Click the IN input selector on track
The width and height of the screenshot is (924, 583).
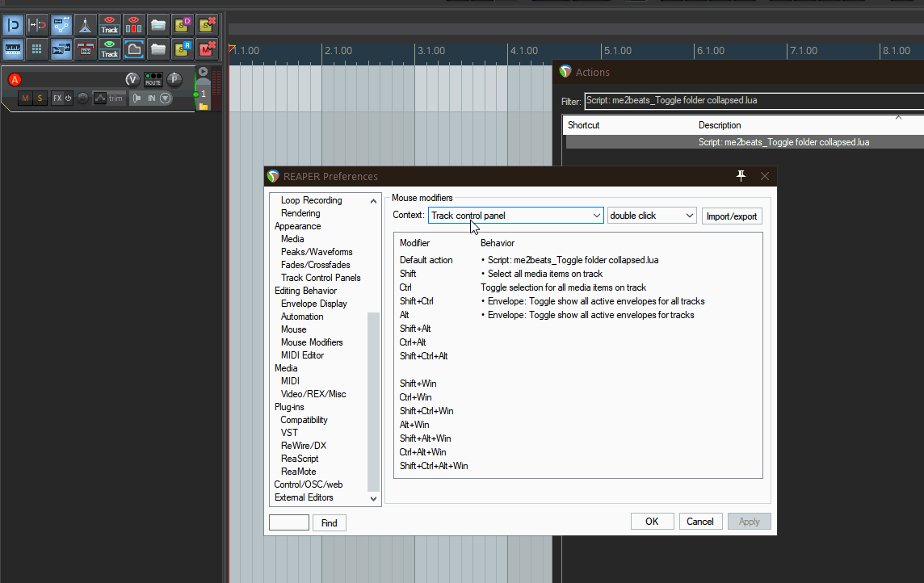click(152, 99)
